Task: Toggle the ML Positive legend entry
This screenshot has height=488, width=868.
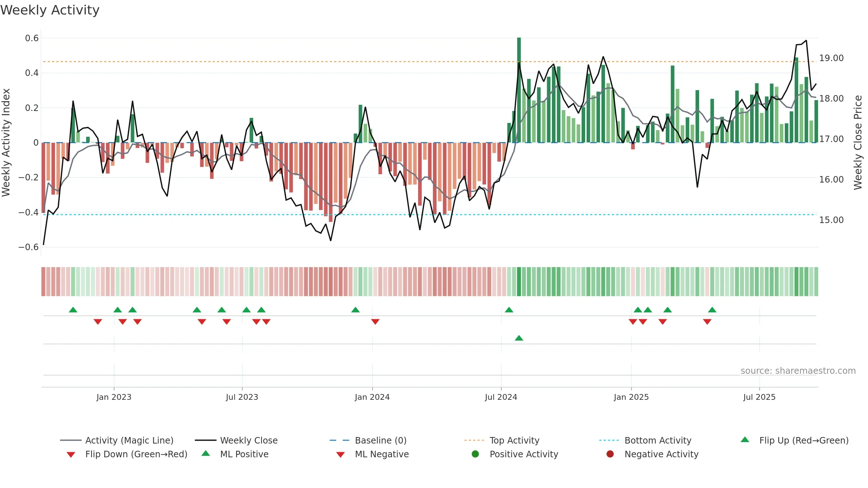Action: [235, 454]
